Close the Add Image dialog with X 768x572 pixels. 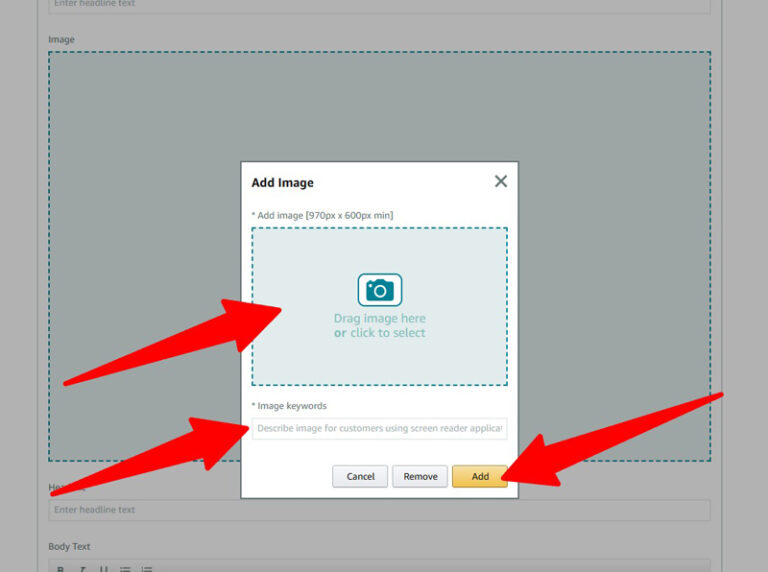point(501,181)
